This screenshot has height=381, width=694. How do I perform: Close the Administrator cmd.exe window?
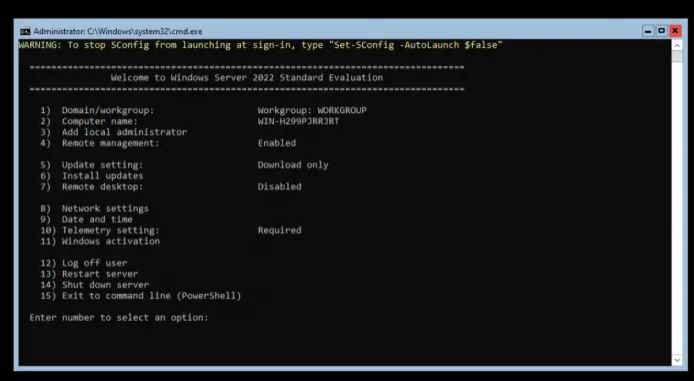click(x=675, y=31)
